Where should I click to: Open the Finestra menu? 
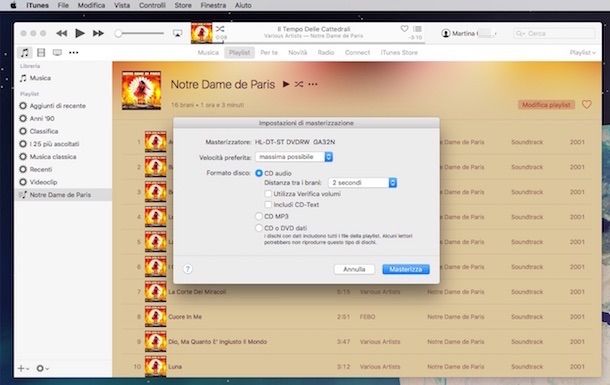tap(213, 5)
